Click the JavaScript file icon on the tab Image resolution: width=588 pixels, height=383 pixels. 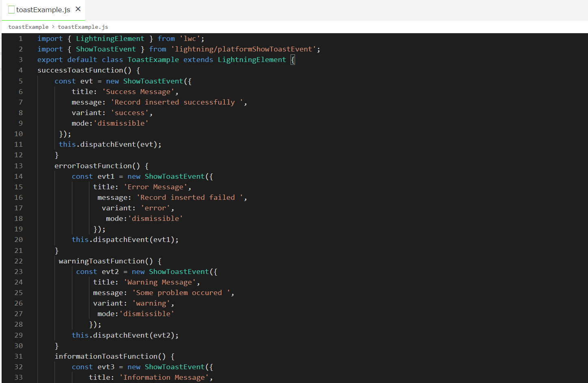pos(11,9)
